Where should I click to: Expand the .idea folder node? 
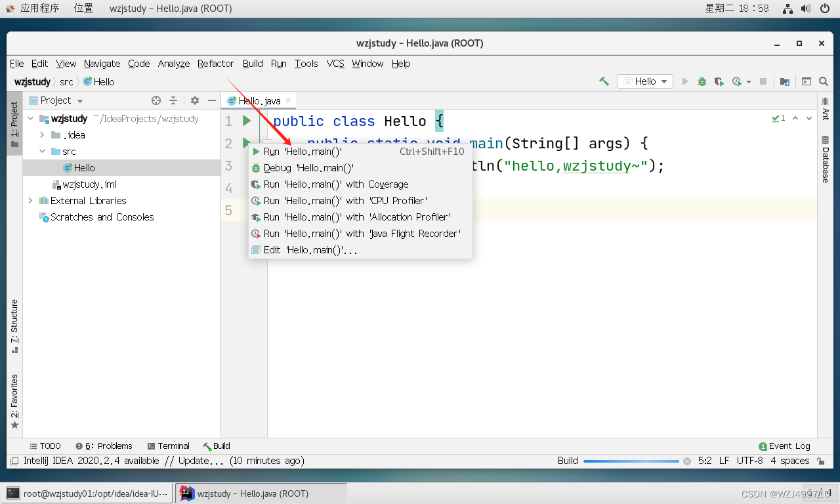pyautogui.click(x=42, y=135)
